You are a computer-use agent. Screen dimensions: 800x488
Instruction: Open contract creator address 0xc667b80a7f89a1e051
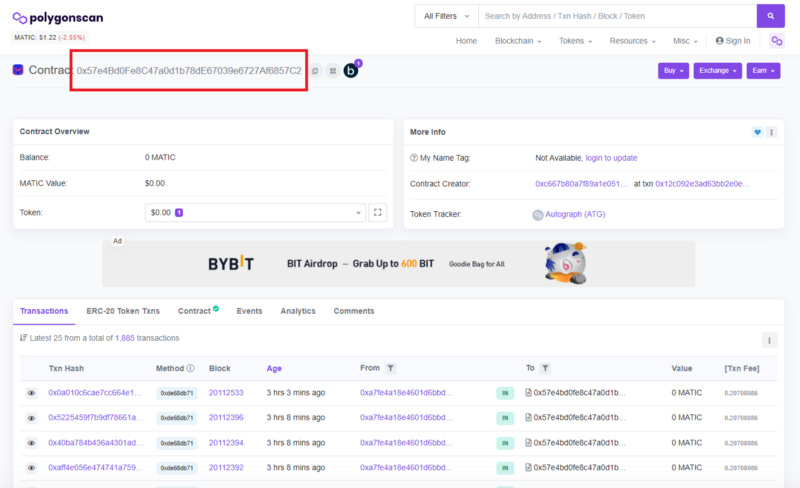(x=581, y=184)
